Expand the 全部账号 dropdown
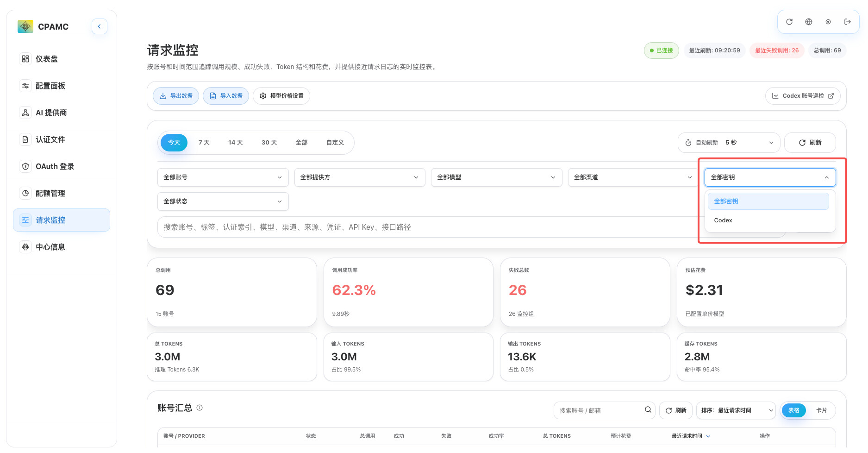868x453 pixels. [x=223, y=177]
